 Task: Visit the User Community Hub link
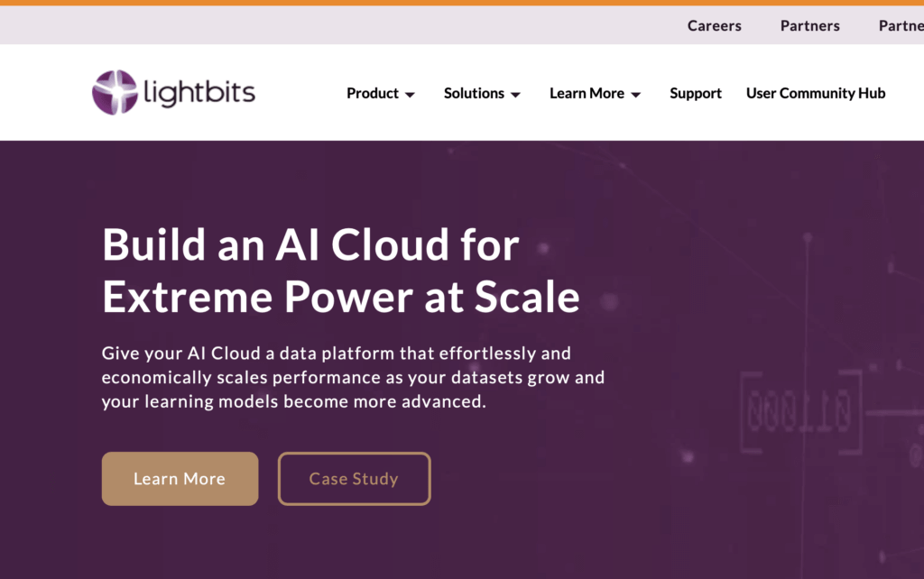[815, 93]
